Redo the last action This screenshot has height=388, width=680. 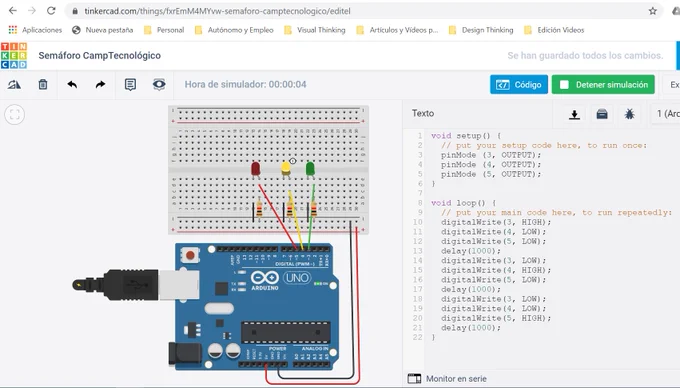tap(100, 85)
